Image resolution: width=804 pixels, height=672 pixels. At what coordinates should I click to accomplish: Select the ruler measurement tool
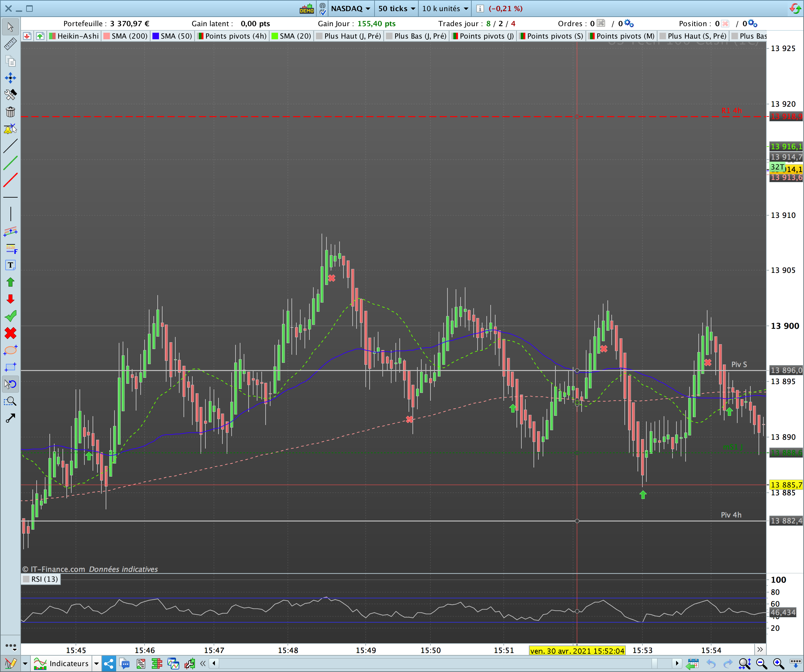(x=10, y=44)
